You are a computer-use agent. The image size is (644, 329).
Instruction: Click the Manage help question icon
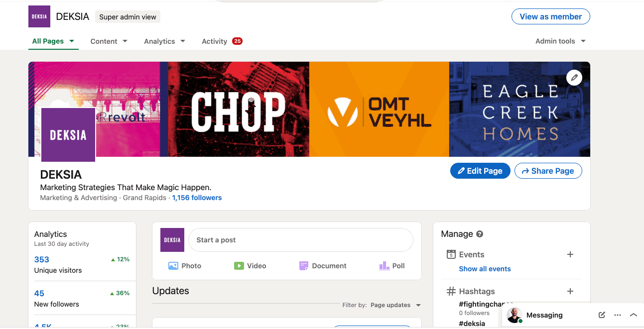(x=480, y=234)
